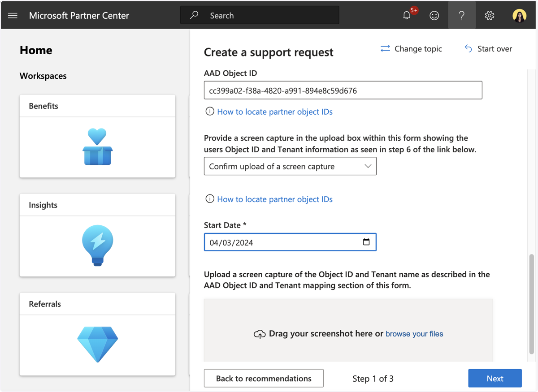Focus the AAD Object ID field

343,90
